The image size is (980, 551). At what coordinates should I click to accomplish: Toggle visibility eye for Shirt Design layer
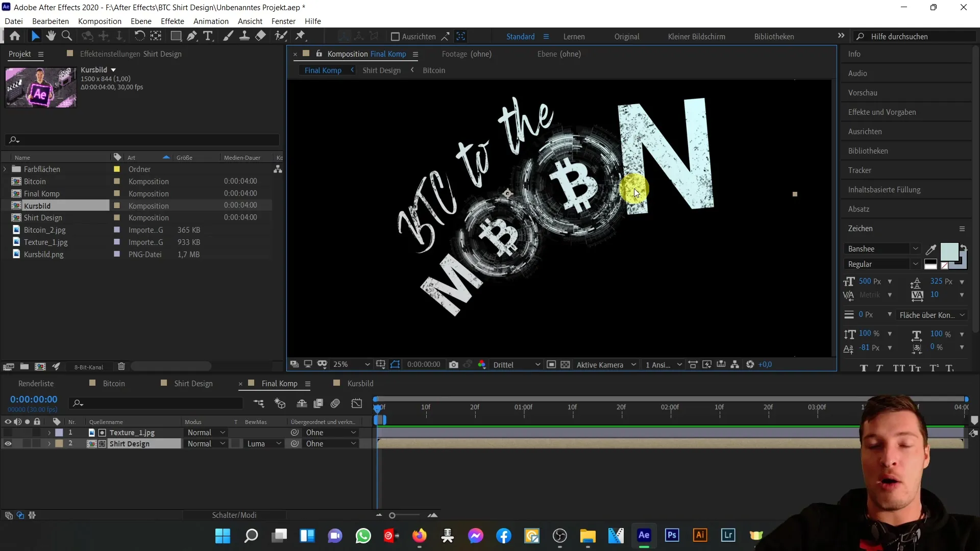point(8,444)
